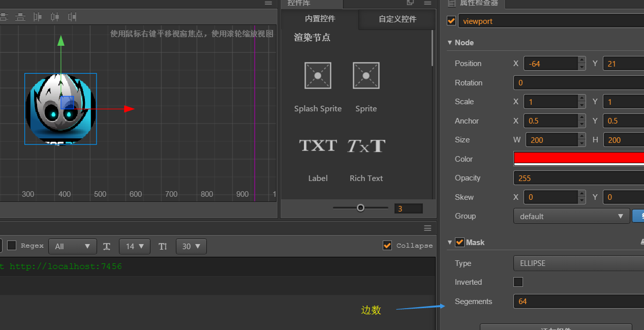Screen dimensions: 644x330
Task: Select the Rich Text control icon
Action: pos(365,145)
